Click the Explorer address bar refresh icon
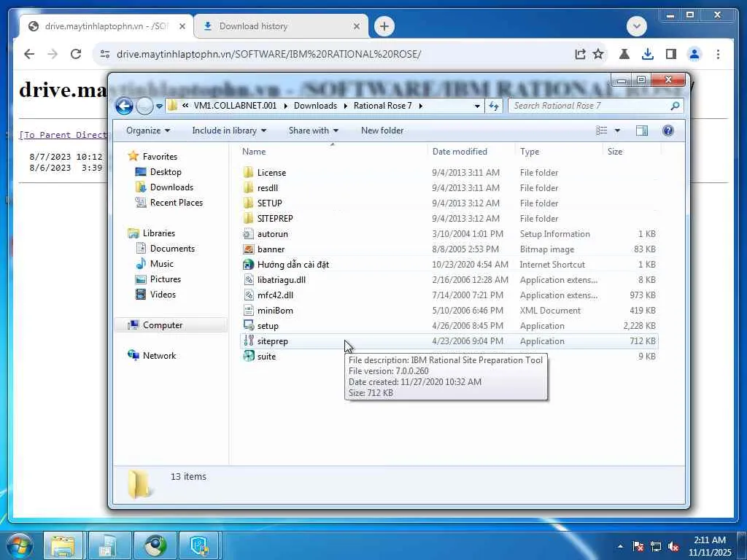This screenshot has height=560, width=747. 494,106
